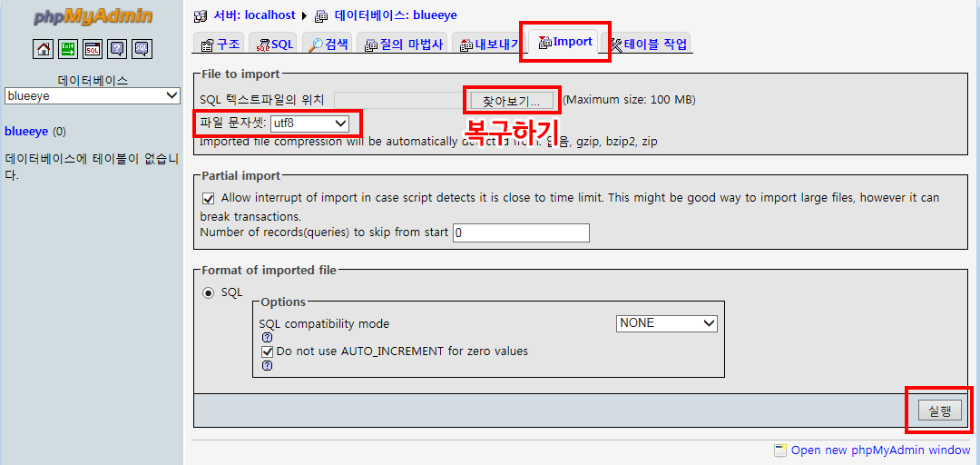The height and width of the screenshot is (465, 980).
Task: Toggle the Allow interrupt of import checkbox
Action: coord(208,198)
